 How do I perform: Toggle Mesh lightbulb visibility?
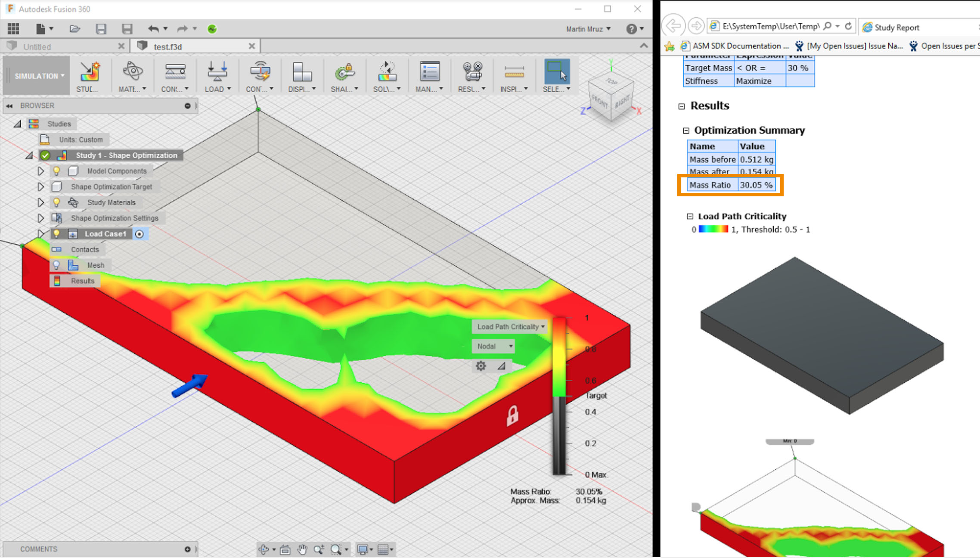[x=56, y=265]
